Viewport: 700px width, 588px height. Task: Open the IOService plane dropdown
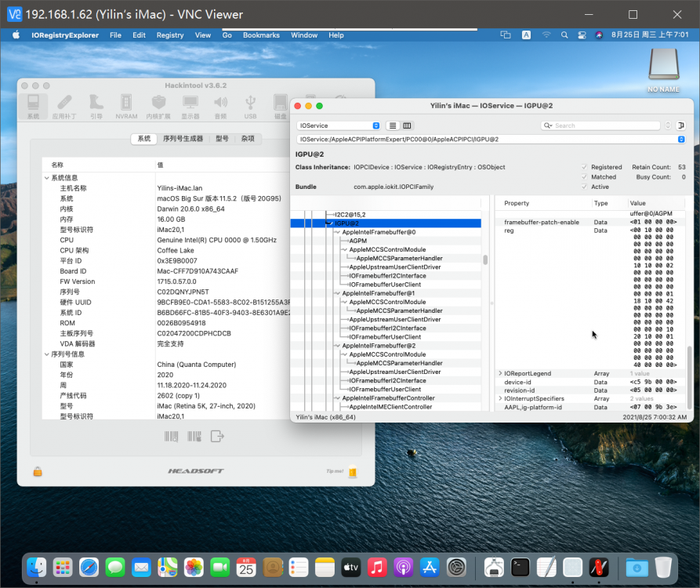pyautogui.click(x=339, y=125)
